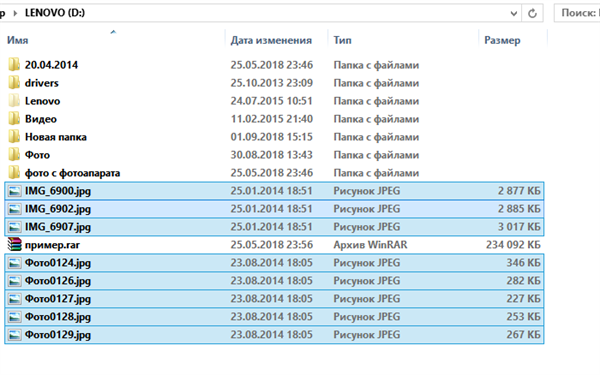Click the фото с фотоапарата folder icon

click(x=14, y=173)
